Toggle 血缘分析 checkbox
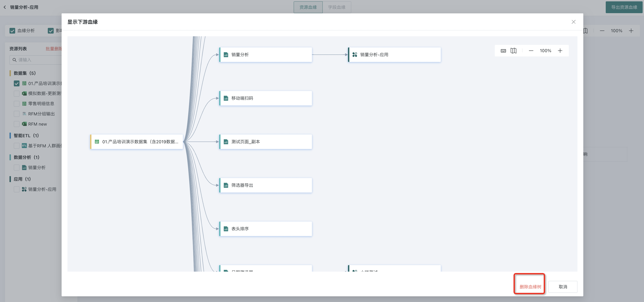The image size is (644, 302). tap(12, 31)
